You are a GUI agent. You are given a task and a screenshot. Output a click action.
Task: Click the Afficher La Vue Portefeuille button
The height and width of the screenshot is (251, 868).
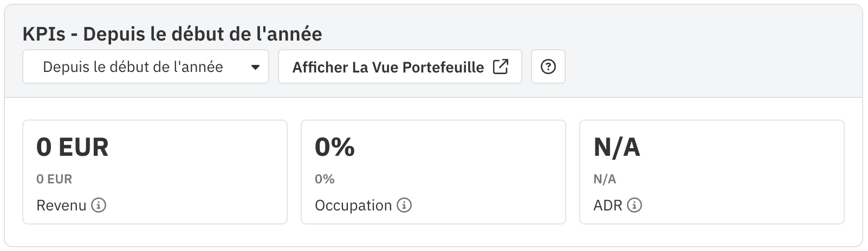click(x=400, y=67)
